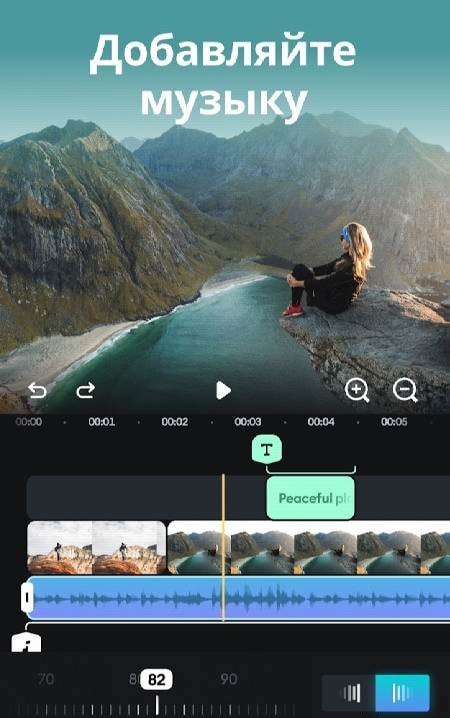Jump to 00:00 on the ruler

coord(28,421)
